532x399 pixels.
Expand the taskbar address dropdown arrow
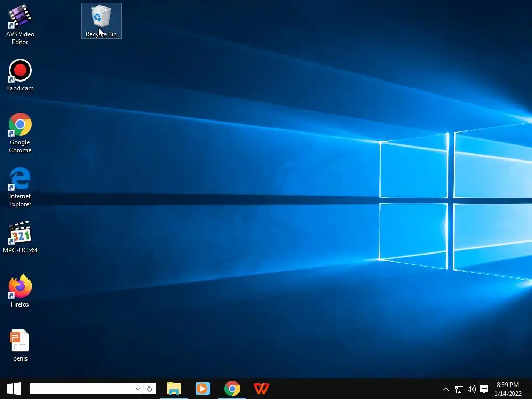pyautogui.click(x=138, y=389)
